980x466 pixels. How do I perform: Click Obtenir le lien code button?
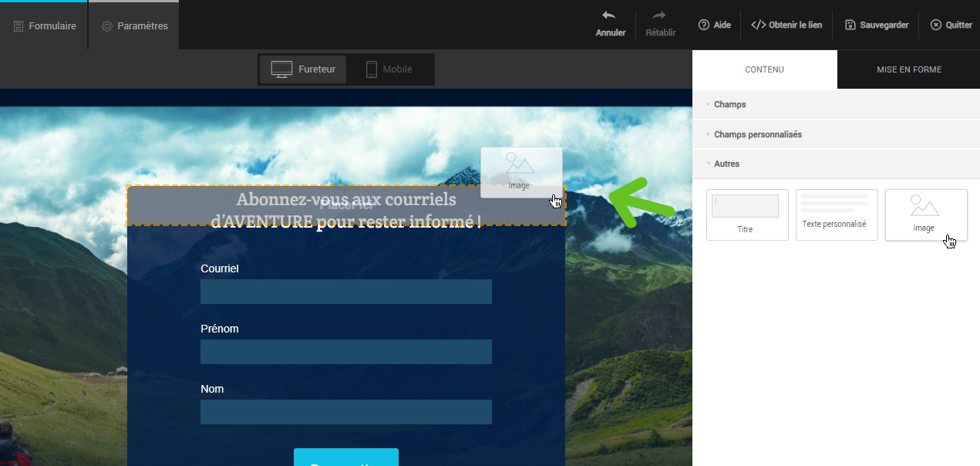click(786, 25)
